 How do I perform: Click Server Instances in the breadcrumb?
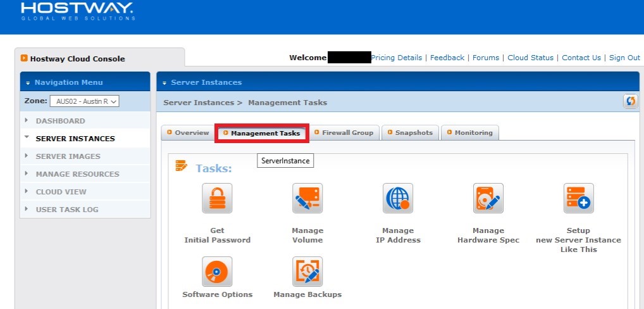pos(199,103)
